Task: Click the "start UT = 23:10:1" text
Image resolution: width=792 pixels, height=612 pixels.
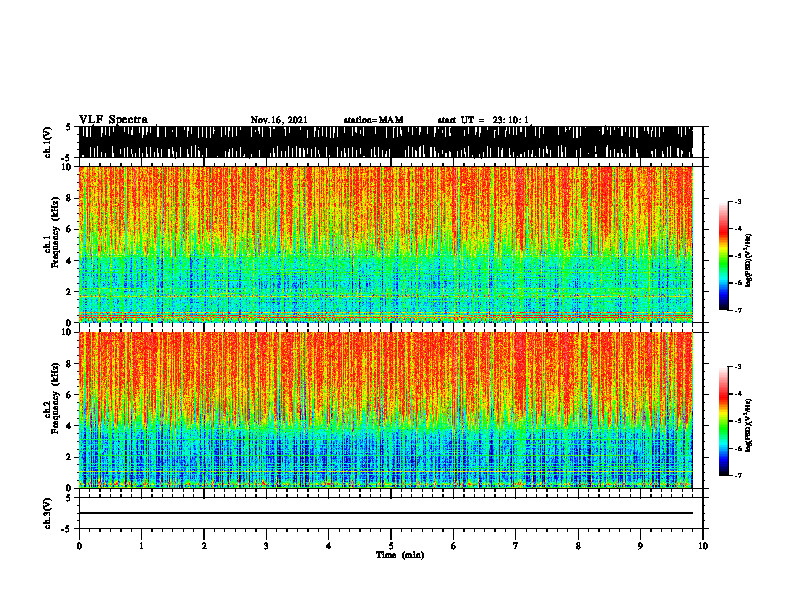Action: coord(483,120)
